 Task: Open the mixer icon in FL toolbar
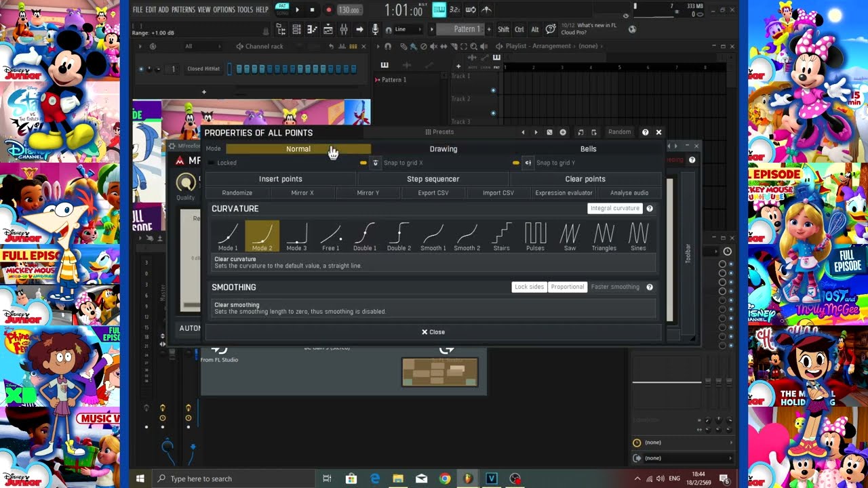[344, 29]
